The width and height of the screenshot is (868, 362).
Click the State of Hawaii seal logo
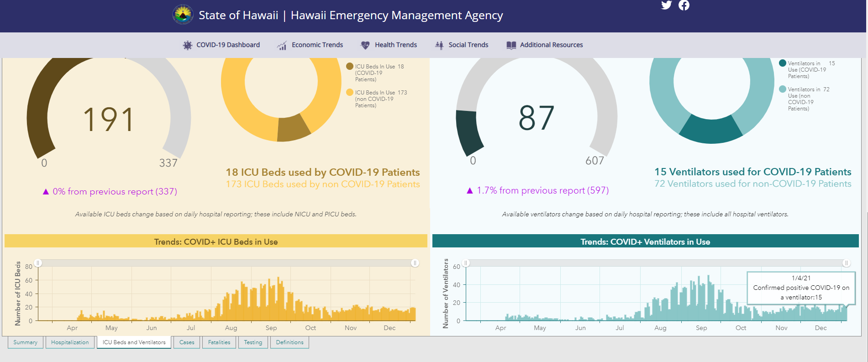183,15
